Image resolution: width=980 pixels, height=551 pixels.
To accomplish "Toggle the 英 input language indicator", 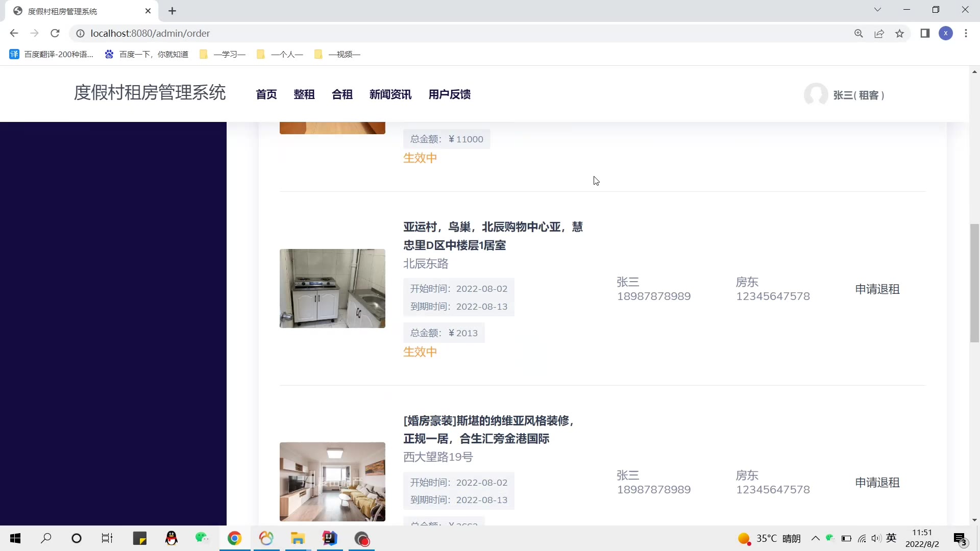I will (x=891, y=538).
